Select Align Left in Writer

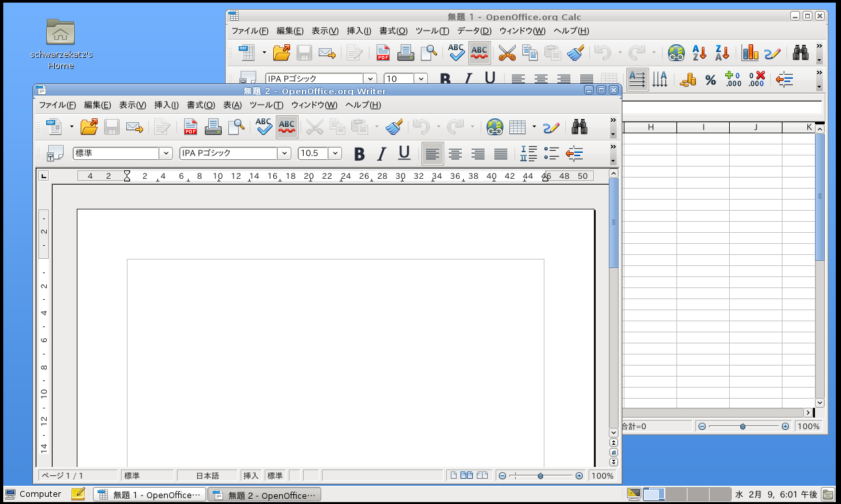(x=433, y=153)
